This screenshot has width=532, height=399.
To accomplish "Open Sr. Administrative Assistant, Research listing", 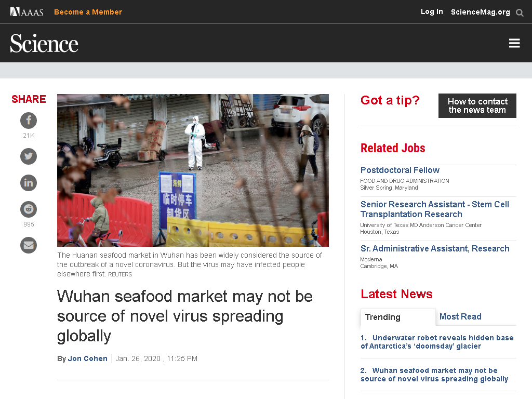I will tap(435, 249).
